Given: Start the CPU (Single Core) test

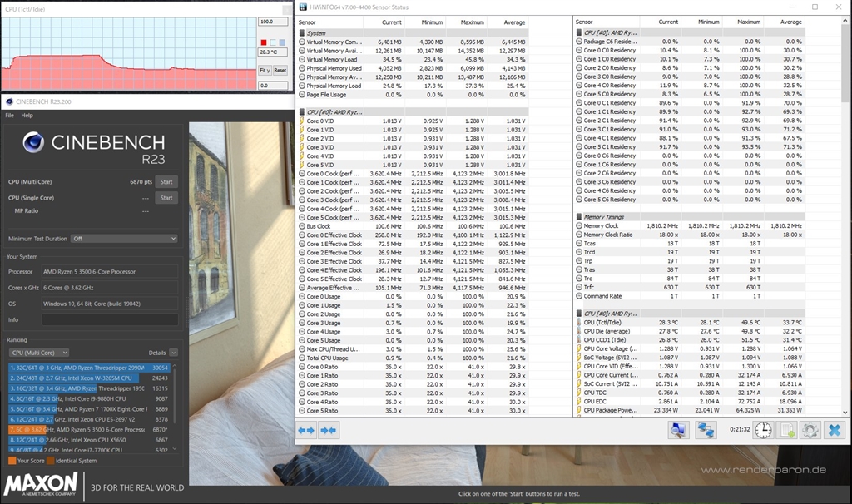Looking at the screenshot, I should pyautogui.click(x=166, y=198).
